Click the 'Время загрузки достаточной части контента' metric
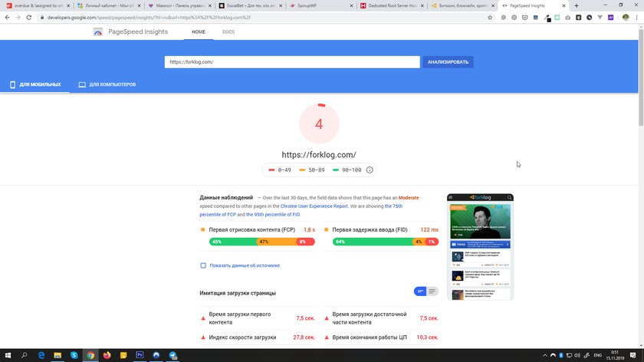This screenshot has width=644, height=362. click(x=381, y=318)
